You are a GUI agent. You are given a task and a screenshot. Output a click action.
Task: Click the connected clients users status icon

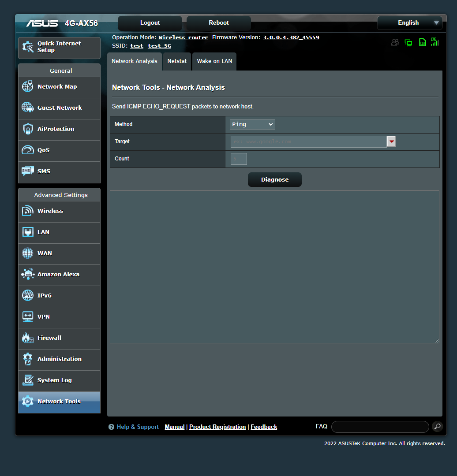click(x=395, y=42)
